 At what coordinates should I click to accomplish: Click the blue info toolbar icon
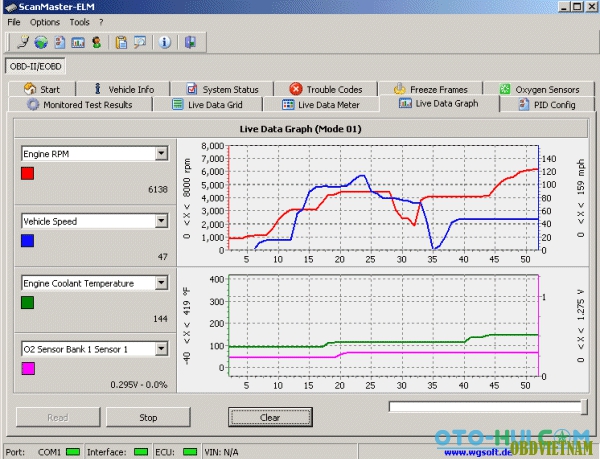pyautogui.click(x=165, y=42)
